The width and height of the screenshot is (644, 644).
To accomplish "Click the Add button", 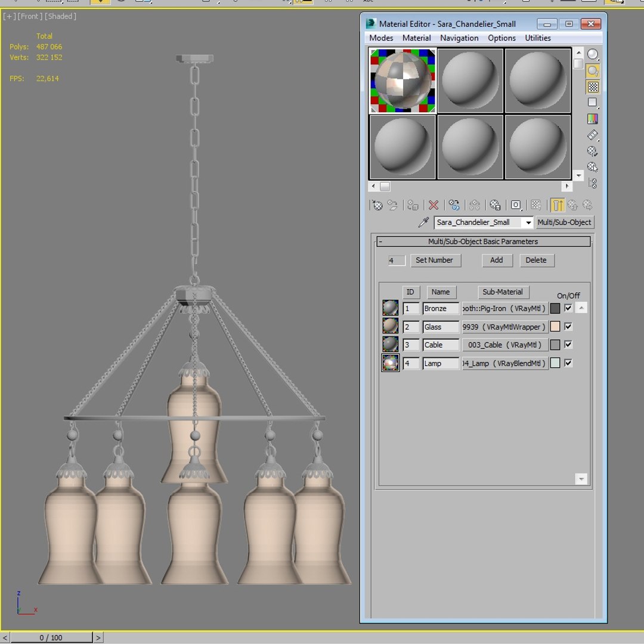I will tap(497, 261).
